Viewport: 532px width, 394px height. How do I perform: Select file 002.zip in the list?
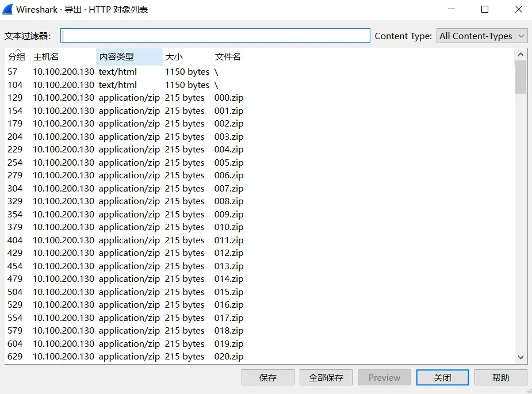coord(229,124)
